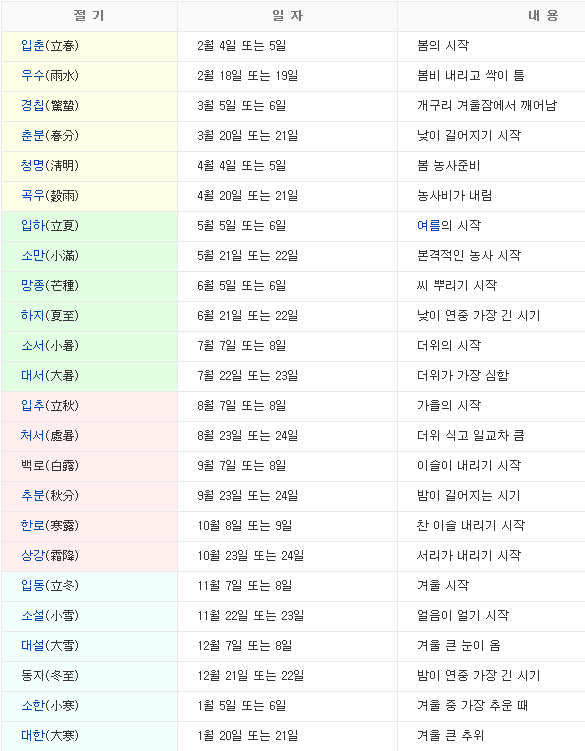
Task: Open the 추분(秋分) link
Action: (33, 496)
